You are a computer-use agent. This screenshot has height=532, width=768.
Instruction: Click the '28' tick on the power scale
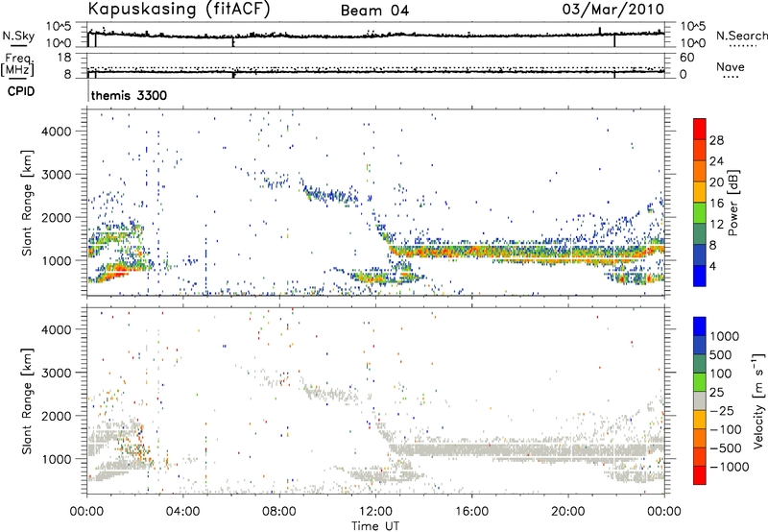pyautogui.click(x=716, y=140)
